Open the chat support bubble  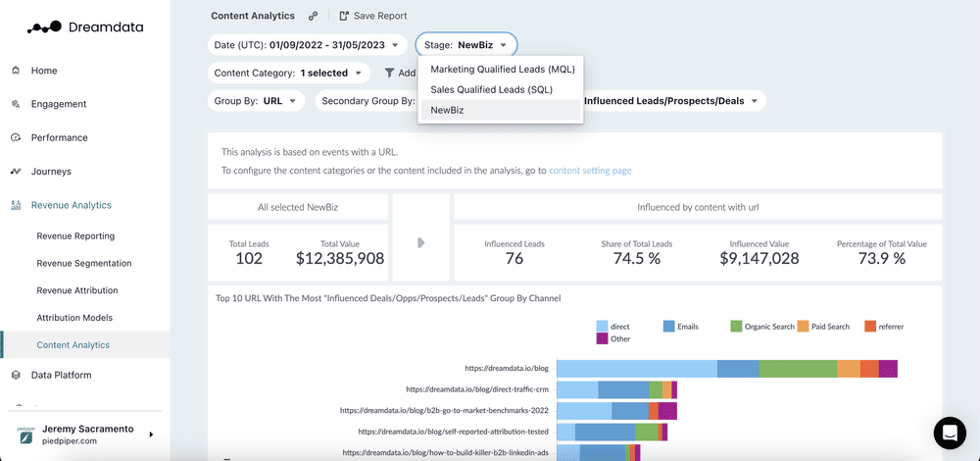pyautogui.click(x=950, y=433)
